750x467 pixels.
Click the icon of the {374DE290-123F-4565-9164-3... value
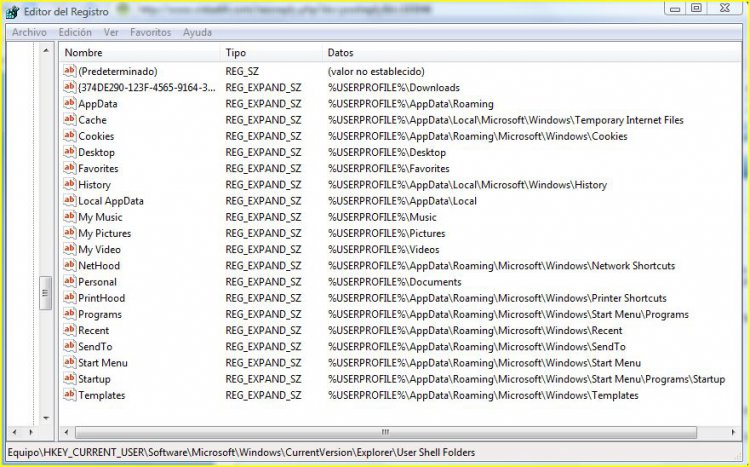click(70, 88)
